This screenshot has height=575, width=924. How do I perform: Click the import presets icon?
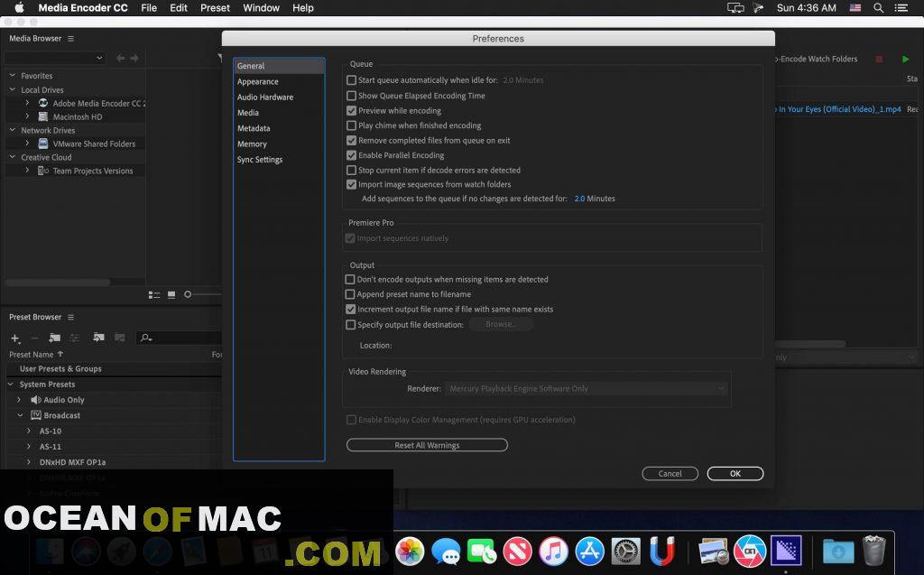coord(97,338)
